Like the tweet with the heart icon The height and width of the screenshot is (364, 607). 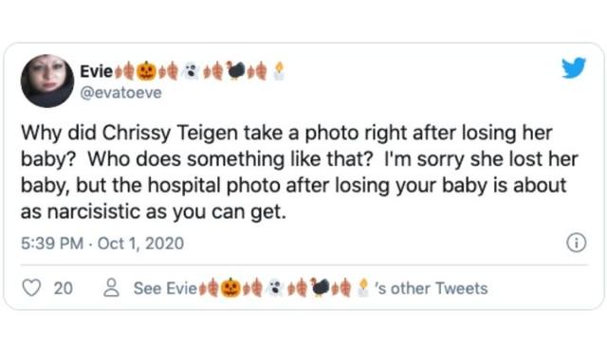(31, 288)
